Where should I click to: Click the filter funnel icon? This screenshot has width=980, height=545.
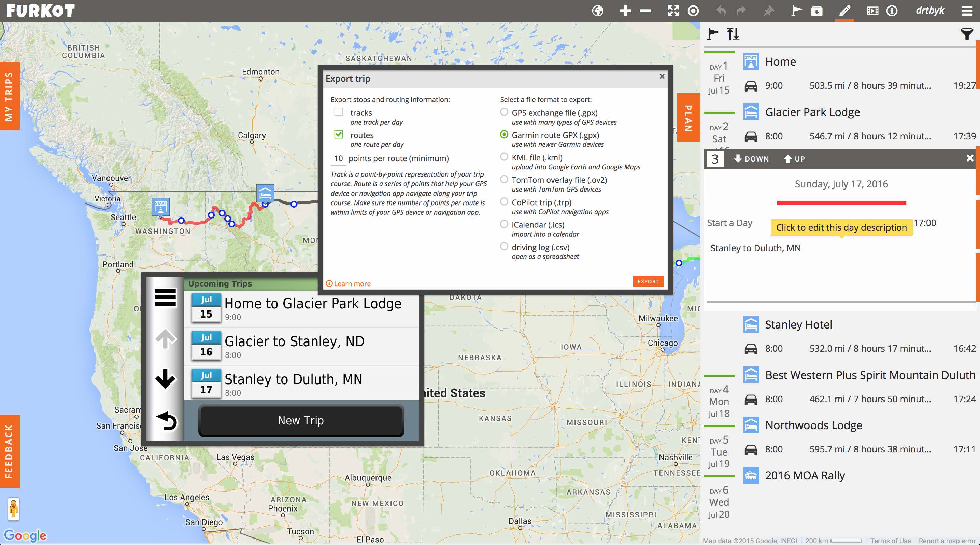967,34
